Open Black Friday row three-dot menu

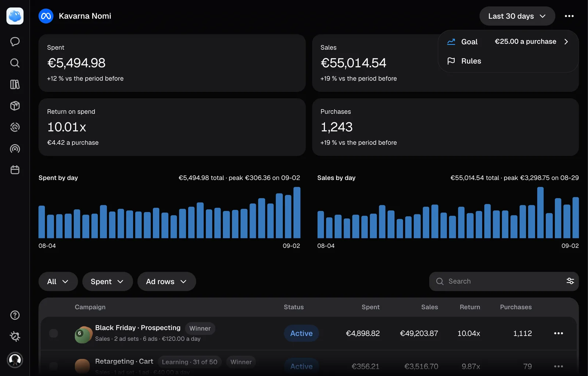coord(559,333)
